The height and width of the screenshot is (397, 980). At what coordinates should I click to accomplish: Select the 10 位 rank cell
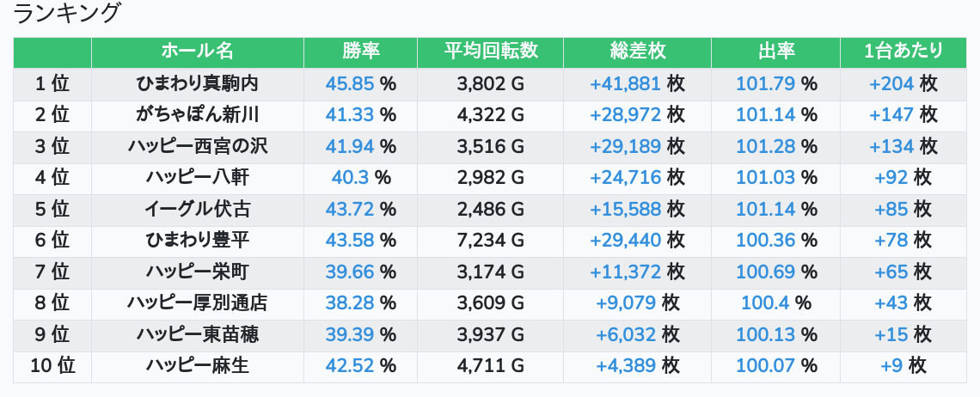(x=52, y=366)
